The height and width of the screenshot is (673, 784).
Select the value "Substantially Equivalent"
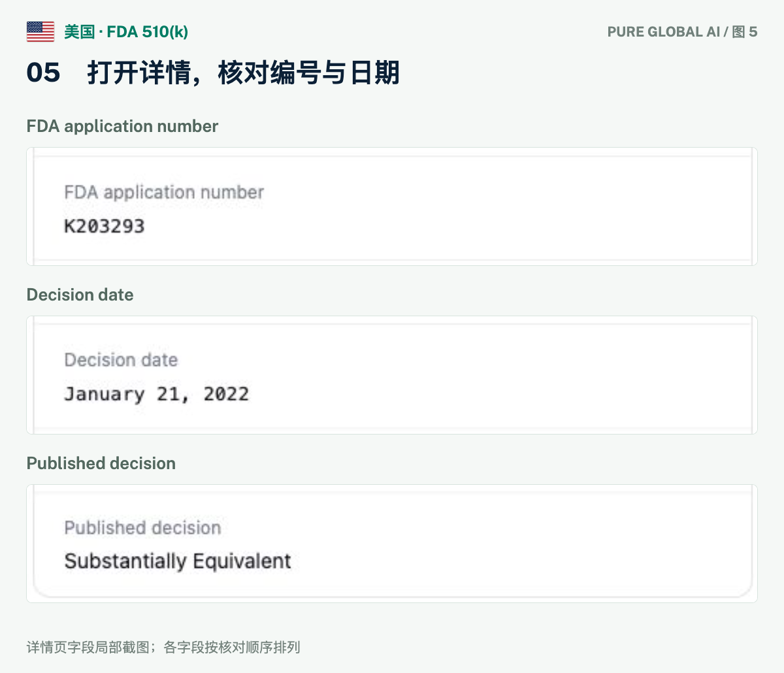pyautogui.click(x=178, y=561)
